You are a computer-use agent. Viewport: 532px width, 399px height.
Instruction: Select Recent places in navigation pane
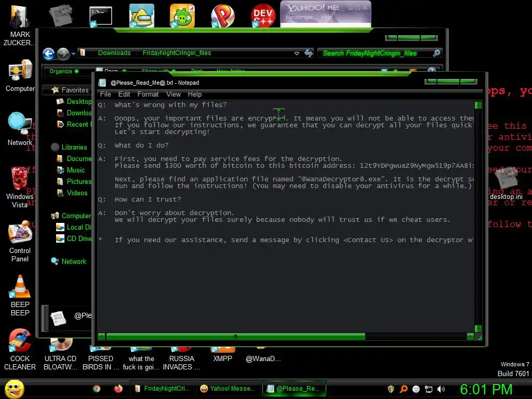click(75, 124)
